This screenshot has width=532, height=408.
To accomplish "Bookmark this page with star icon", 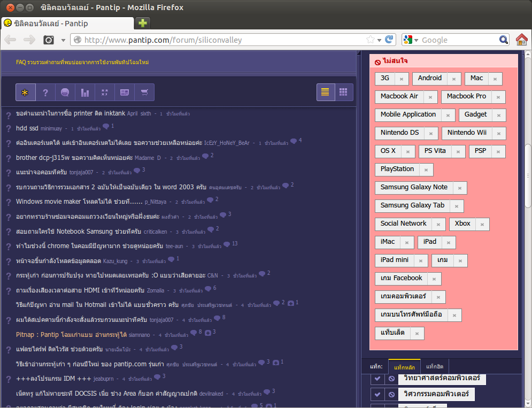I will [370, 40].
